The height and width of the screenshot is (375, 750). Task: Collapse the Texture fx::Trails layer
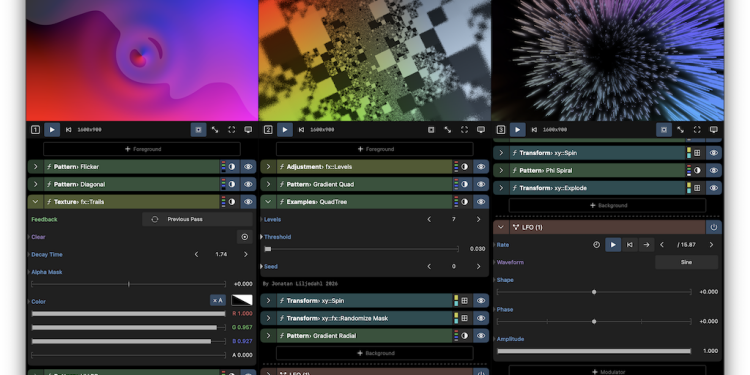pos(35,202)
